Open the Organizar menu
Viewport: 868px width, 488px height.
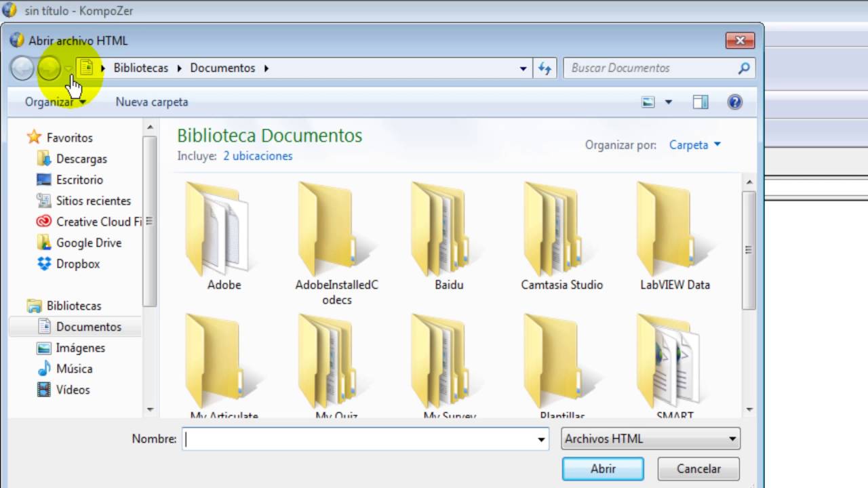coord(56,102)
